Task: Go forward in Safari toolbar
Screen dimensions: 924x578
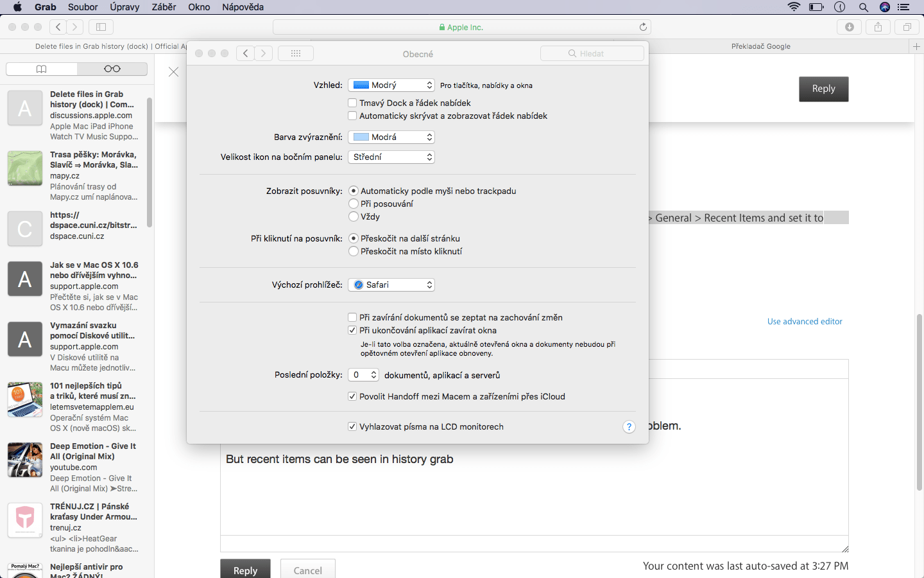Action: [75, 27]
